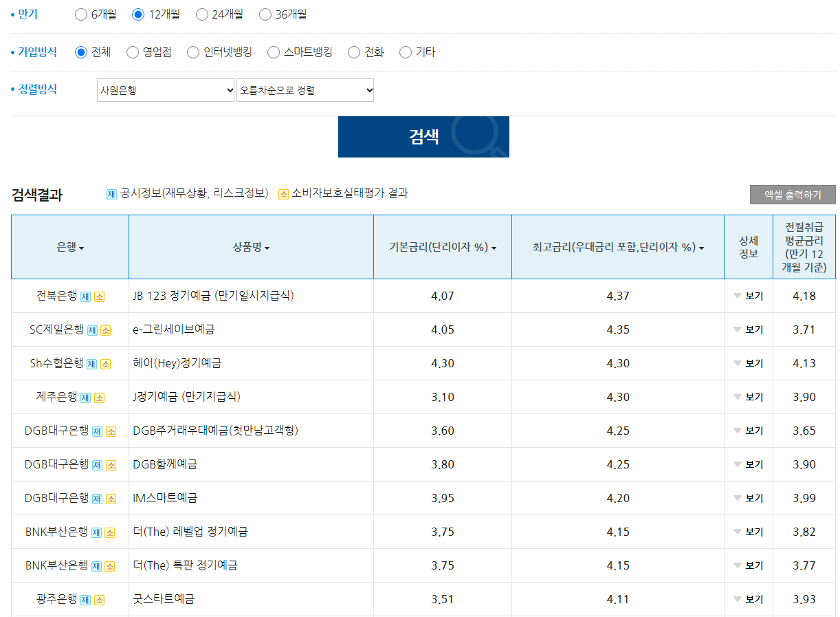Expand 보기 details for e-그린세이브예금
Screen dimensions: 840x617
tap(749, 330)
